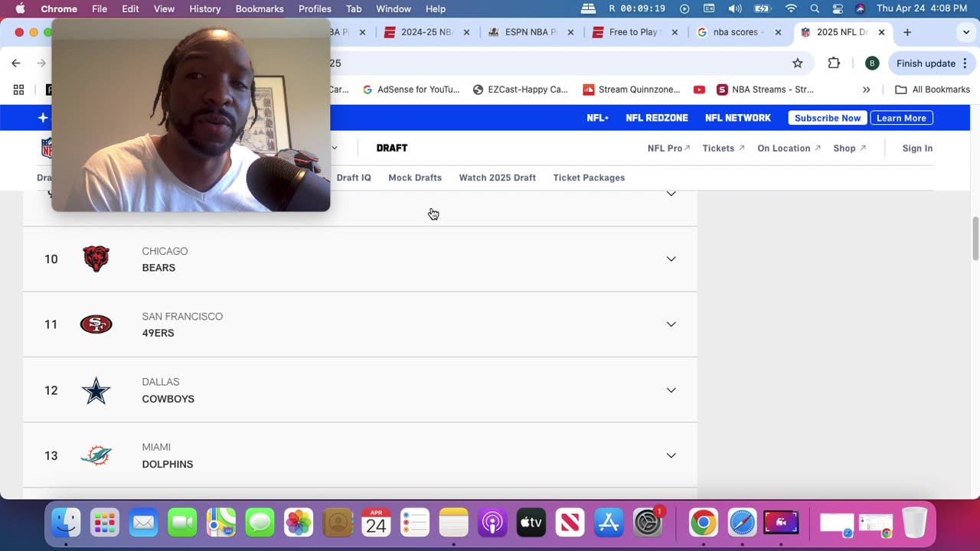This screenshot has height=551, width=980.
Task: Click the Learn More button
Action: 901,118
